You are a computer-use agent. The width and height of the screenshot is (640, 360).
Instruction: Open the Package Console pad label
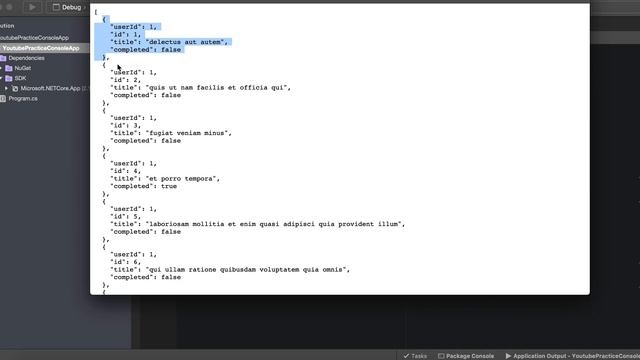[470, 356]
